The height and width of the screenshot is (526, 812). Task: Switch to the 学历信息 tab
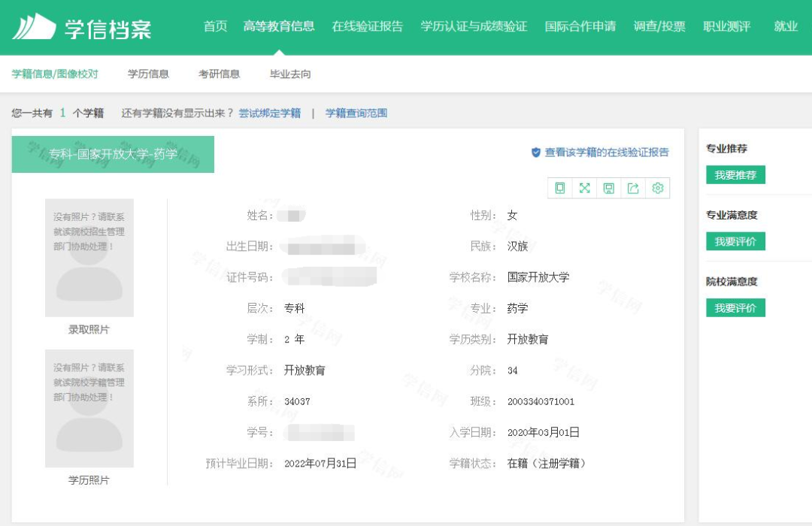150,73
